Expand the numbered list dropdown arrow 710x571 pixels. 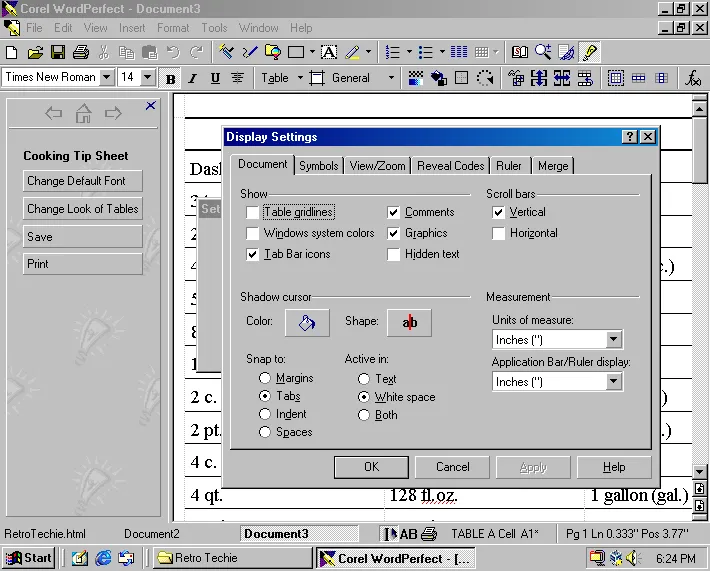[x=409, y=53]
